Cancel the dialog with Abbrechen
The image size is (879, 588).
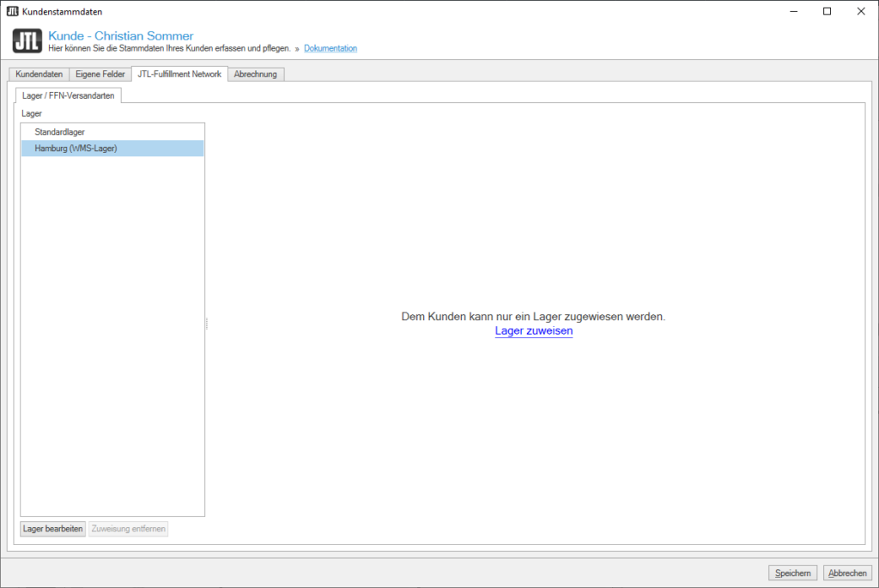click(846, 573)
